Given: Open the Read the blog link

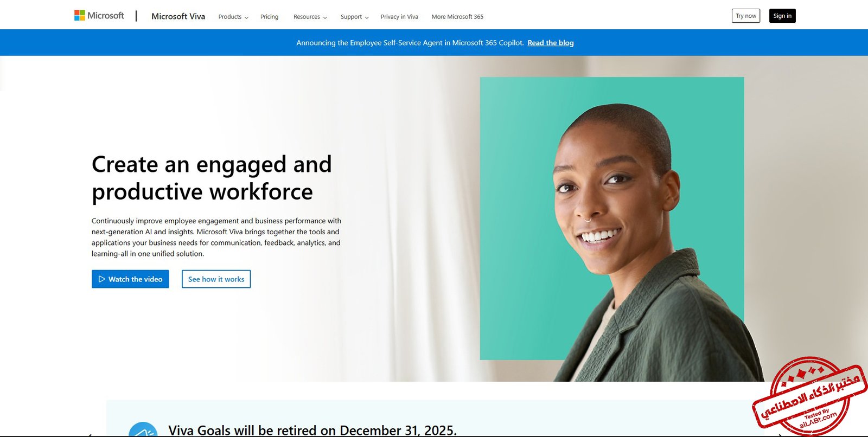Looking at the screenshot, I should click(x=551, y=43).
